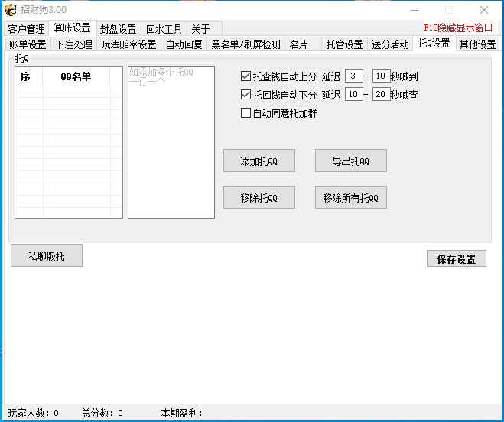Image resolution: width=504 pixels, height=422 pixels.
Task: Toggle 托回钱自动下分 checkbox
Action: pyautogui.click(x=245, y=96)
